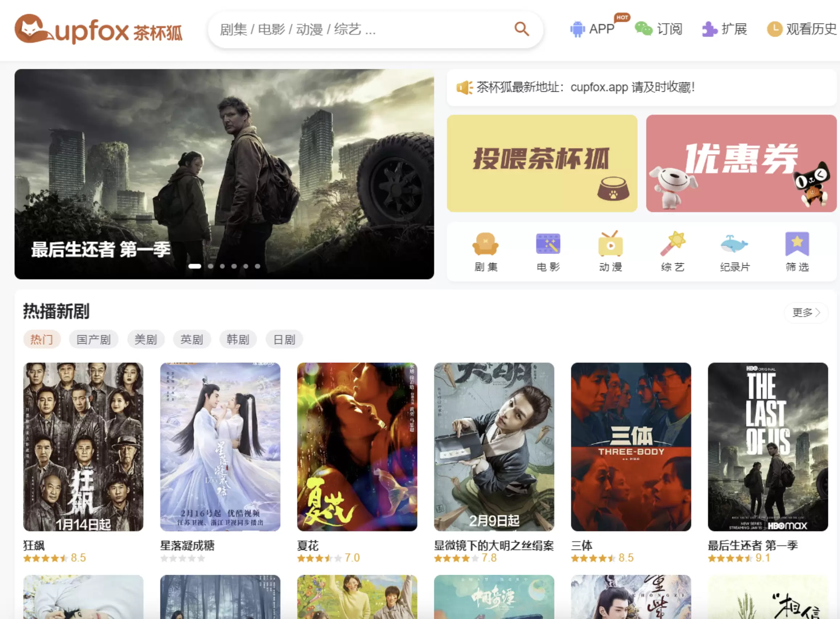Open the 三体 Three-Body poster
This screenshot has width=840, height=619.
click(x=631, y=447)
